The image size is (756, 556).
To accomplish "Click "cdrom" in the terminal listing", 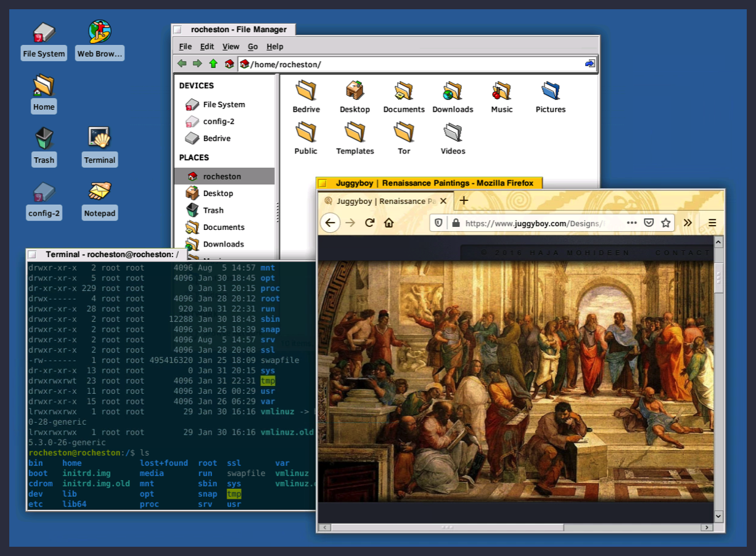I will (41, 484).
